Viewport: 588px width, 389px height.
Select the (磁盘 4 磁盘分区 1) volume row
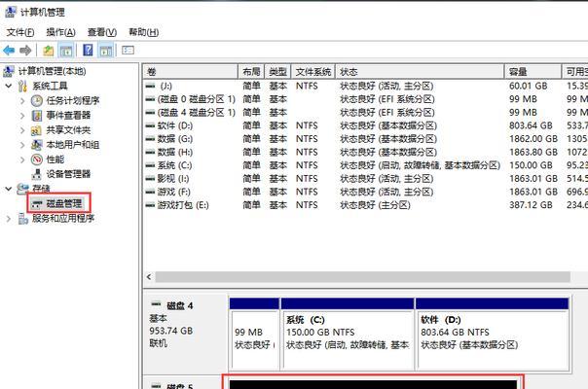[x=366, y=113]
